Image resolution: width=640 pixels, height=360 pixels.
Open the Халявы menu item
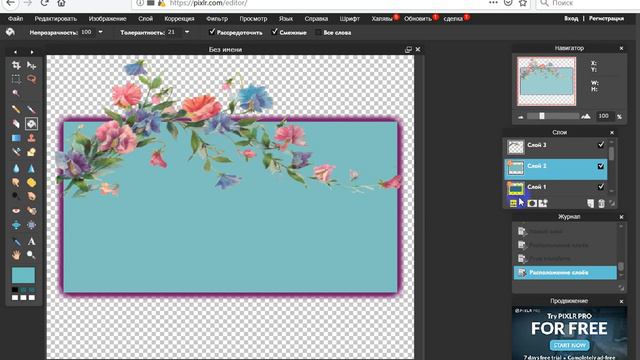coord(382,19)
